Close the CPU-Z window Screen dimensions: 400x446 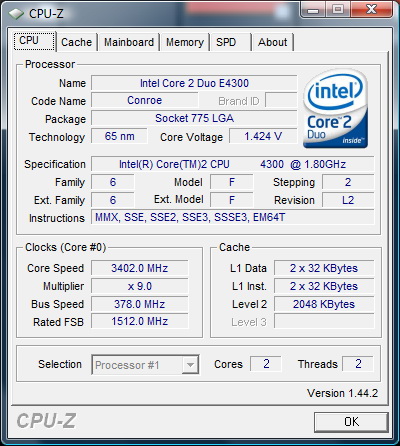tap(371, 10)
